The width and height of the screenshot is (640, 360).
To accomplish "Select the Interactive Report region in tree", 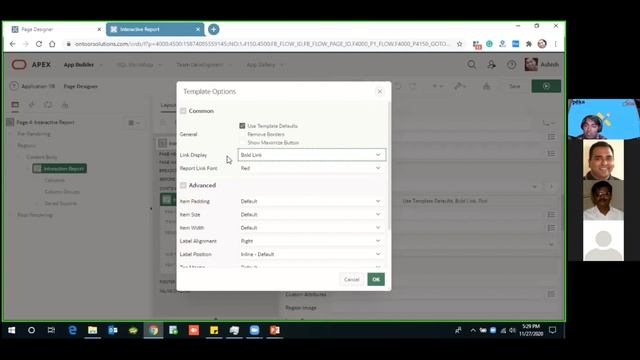I will pyautogui.click(x=60, y=169).
